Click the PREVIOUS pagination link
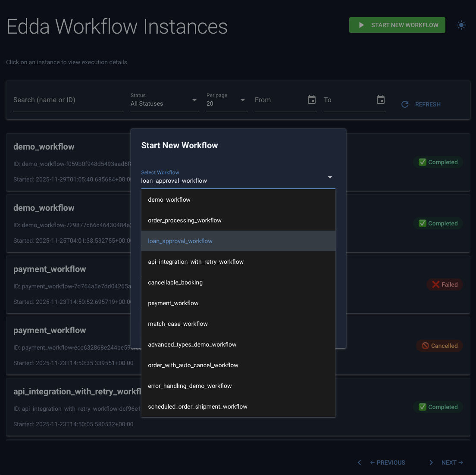476x475 pixels. point(387,462)
